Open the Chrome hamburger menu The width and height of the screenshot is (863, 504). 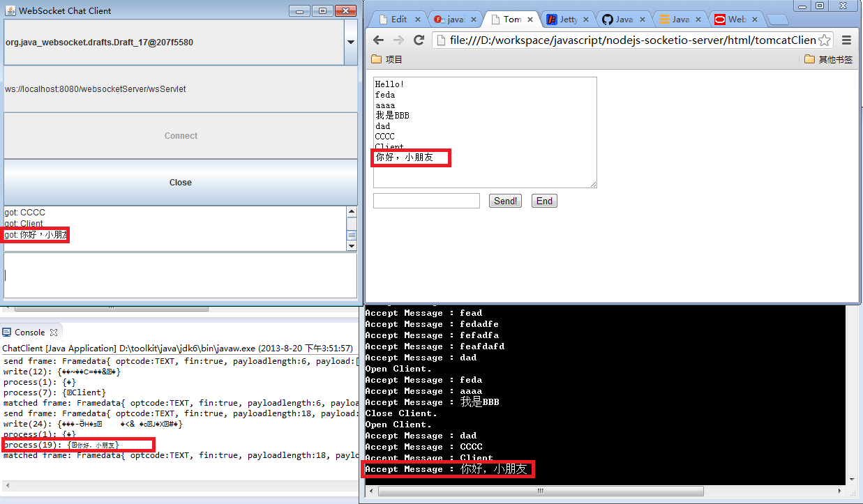pyautogui.click(x=846, y=40)
